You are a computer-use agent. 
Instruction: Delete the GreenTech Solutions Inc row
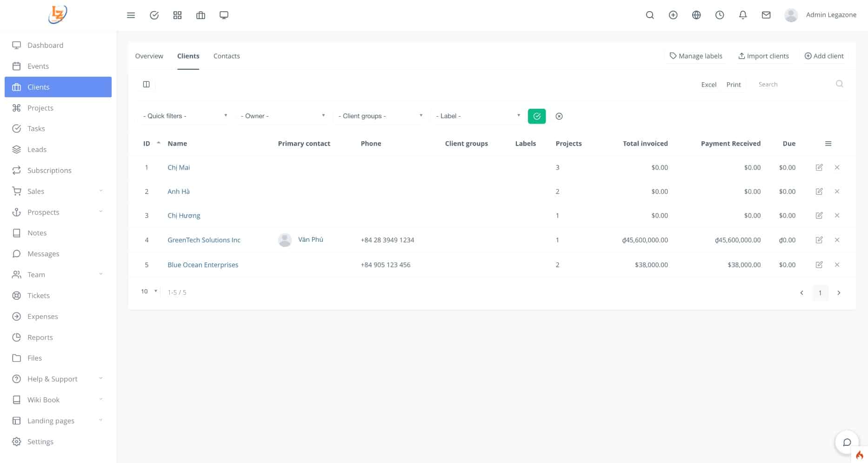coord(837,240)
